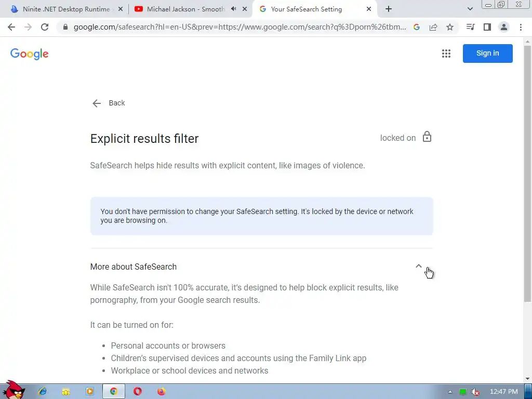
Task: Click the page vertical scrollbar thumb
Action: (x=527, y=173)
